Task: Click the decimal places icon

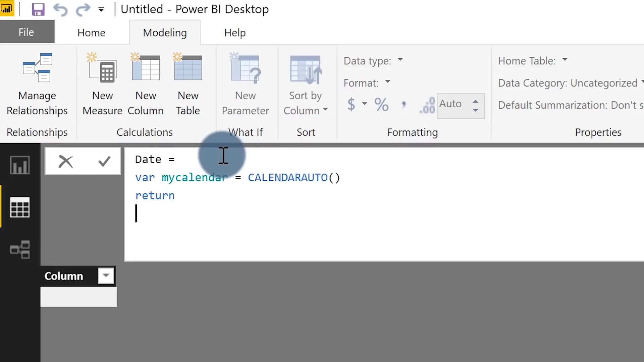Action: coord(427,105)
